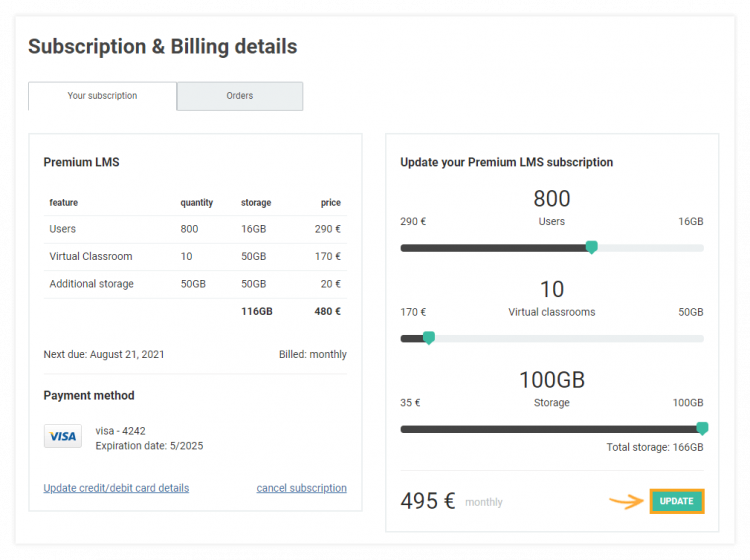Click the orange arrow beside Update
750x560 pixels.
626,502
